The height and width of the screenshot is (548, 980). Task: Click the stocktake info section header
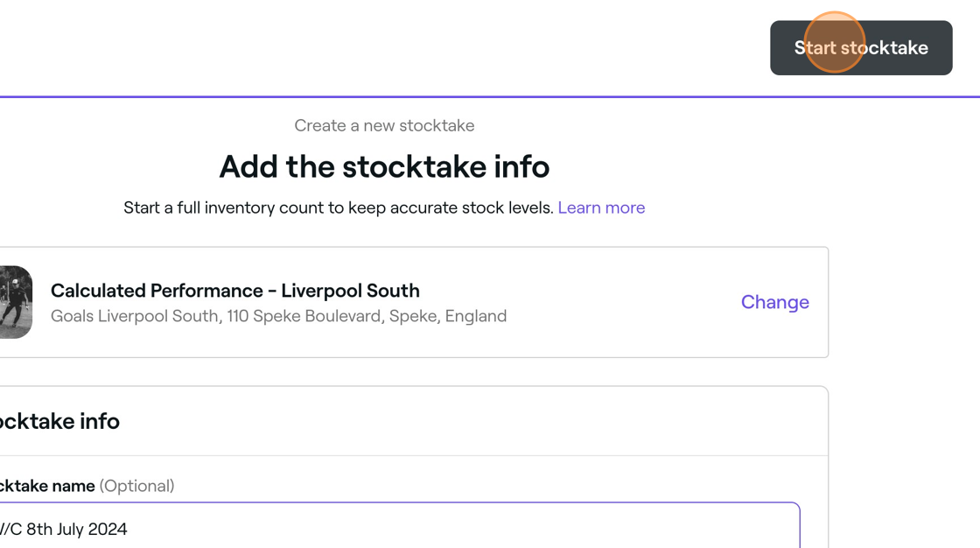[59, 421]
